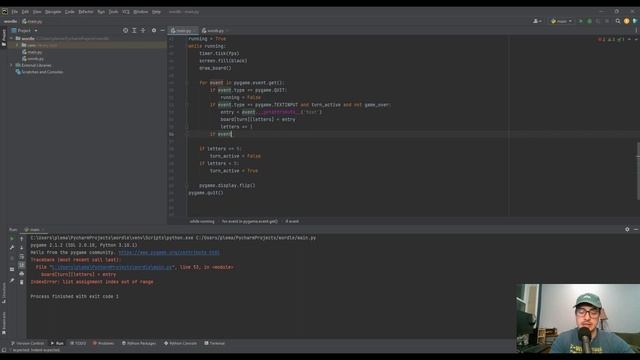Hide the Project panel with minus icon
Image resolution: width=640 pixels, height=360 pixels.
162,31
